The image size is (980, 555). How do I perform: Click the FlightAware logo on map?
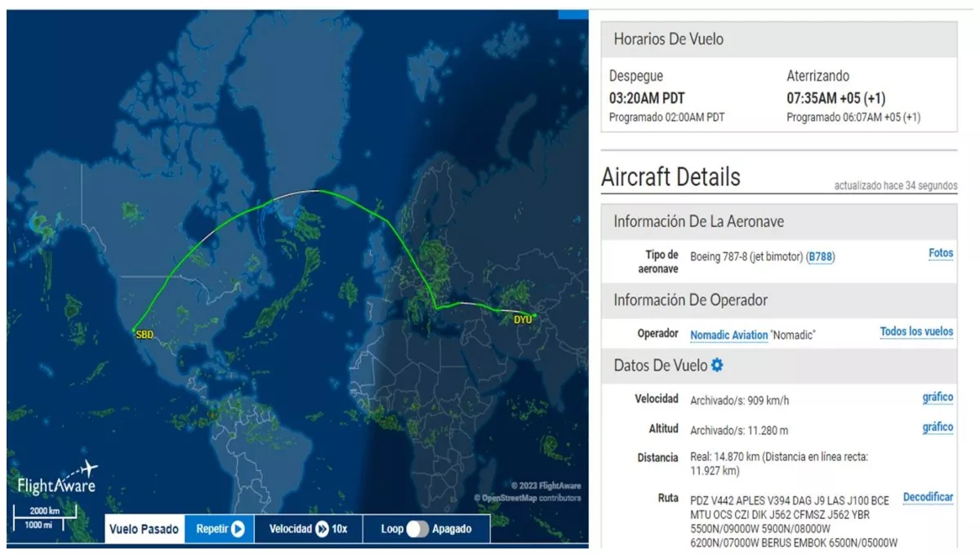(x=57, y=479)
